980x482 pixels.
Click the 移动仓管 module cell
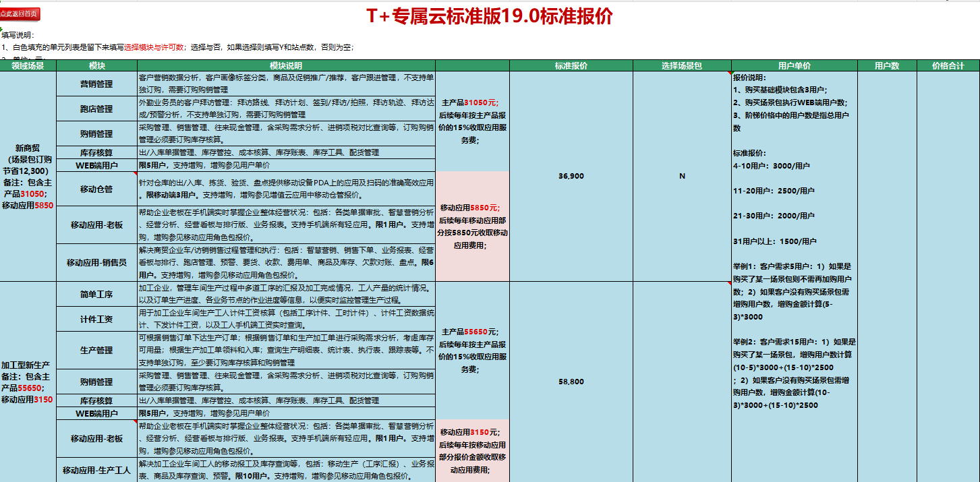click(x=96, y=188)
